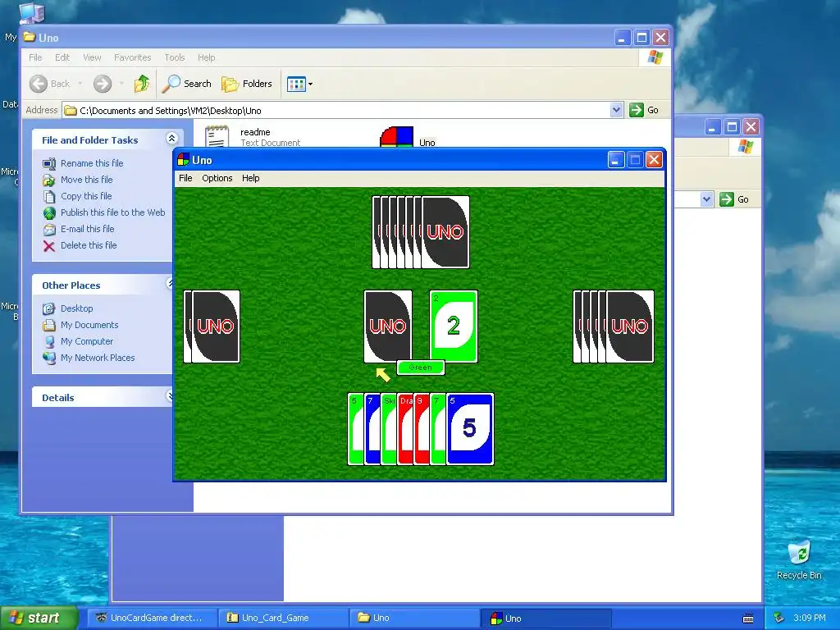840x630 pixels.
Task: Play the green Skip card
Action: pos(388,429)
